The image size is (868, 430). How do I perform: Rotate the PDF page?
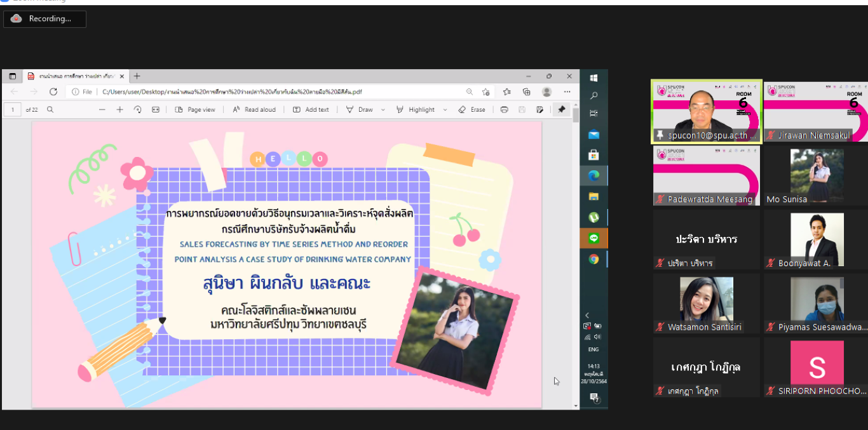pos(137,109)
